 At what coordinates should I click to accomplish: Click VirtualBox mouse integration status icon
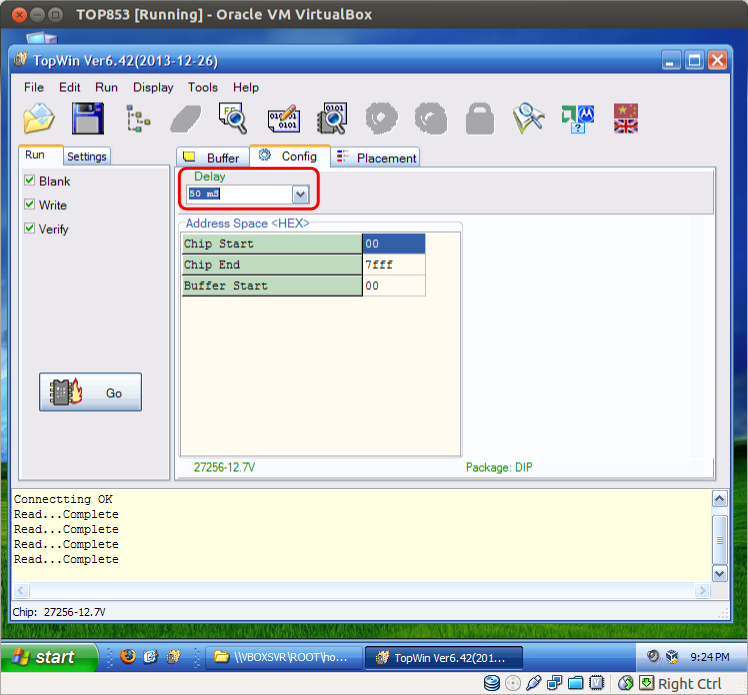tap(625, 683)
